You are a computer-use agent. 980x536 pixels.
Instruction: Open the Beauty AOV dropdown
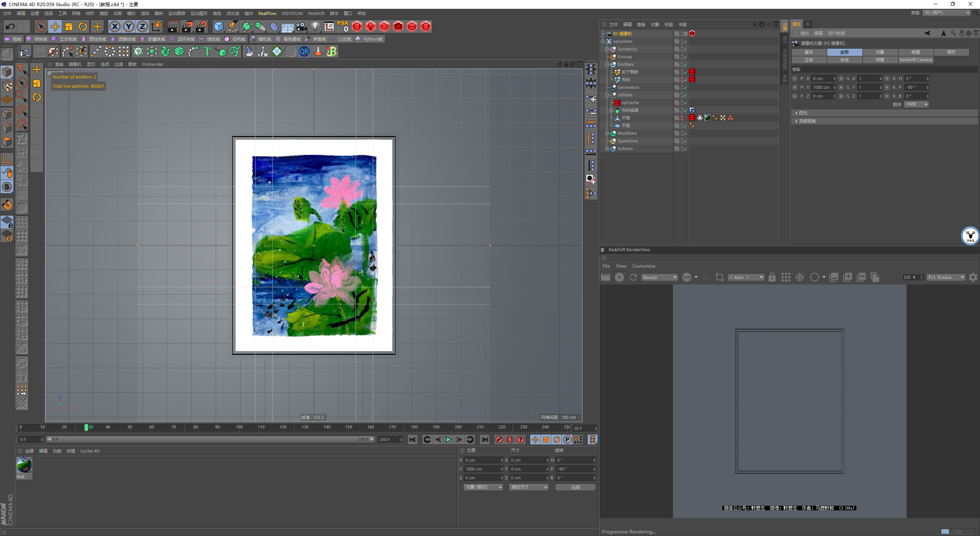pyautogui.click(x=660, y=277)
